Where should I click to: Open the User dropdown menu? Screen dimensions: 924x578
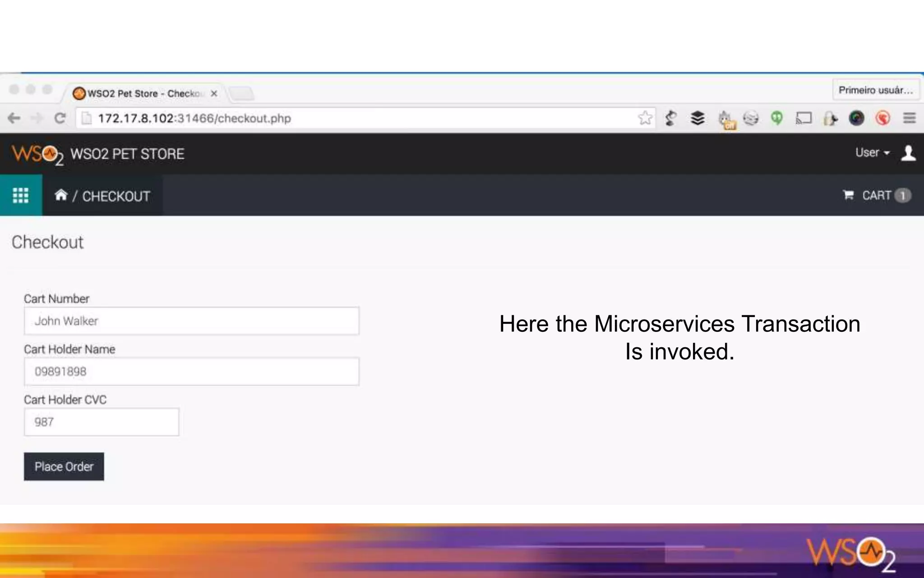coord(872,153)
